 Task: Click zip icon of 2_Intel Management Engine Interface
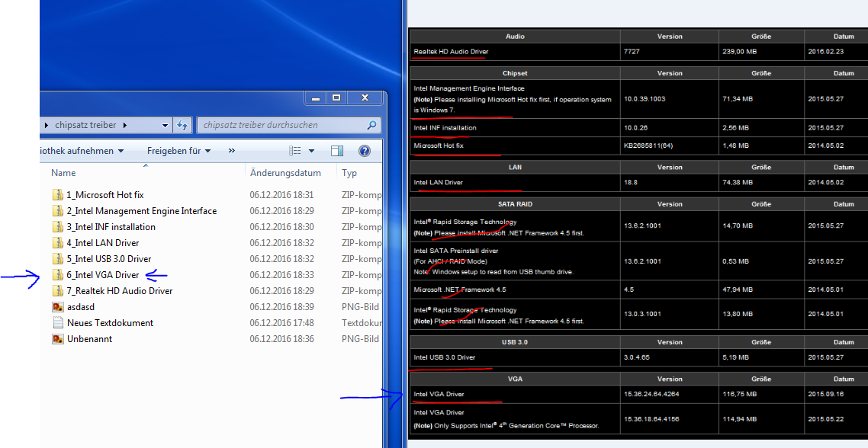[57, 211]
